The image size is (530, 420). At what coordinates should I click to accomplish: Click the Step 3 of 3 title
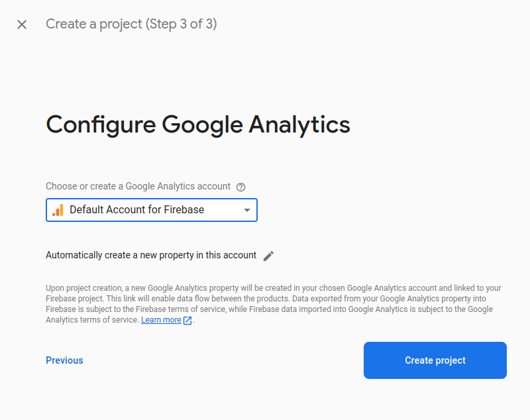pyautogui.click(x=182, y=24)
